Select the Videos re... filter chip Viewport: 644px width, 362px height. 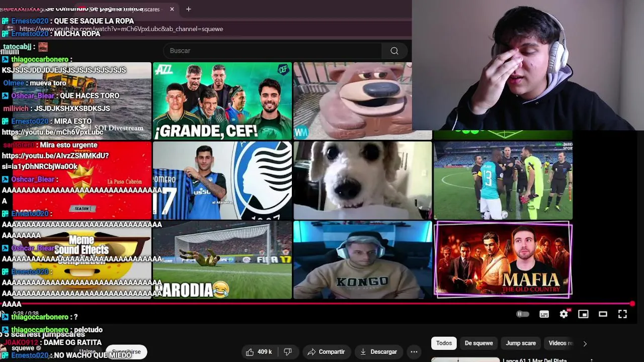point(560,343)
